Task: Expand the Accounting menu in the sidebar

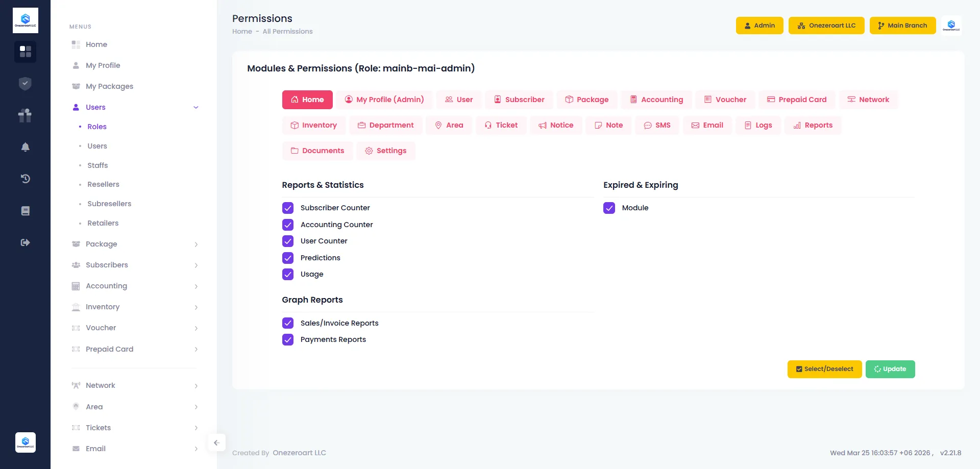Action: pos(135,286)
